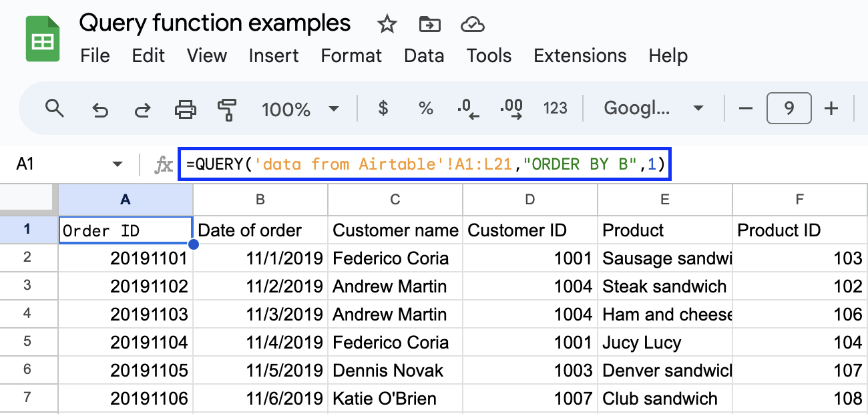Check cloud save status icon
The height and width of the screenshot is (414, 868).
pos(472,25)
